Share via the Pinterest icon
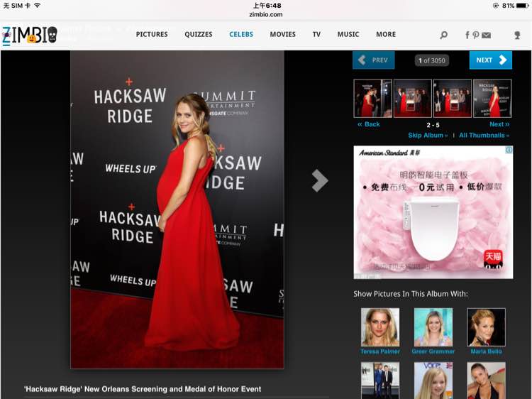Screen dimensions: 532x399 click(x=476, y=35)
